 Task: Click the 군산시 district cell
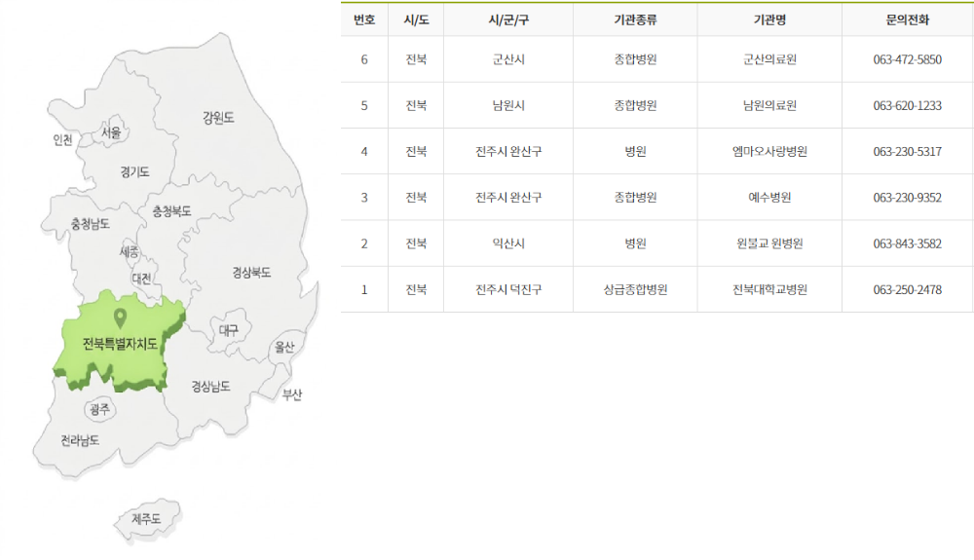coord(508,59)
